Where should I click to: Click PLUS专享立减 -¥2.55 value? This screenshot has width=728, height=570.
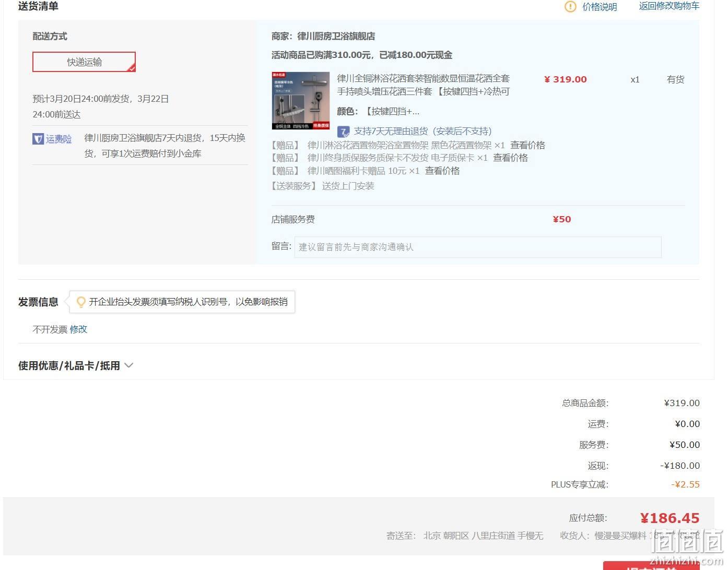point(685,484)
